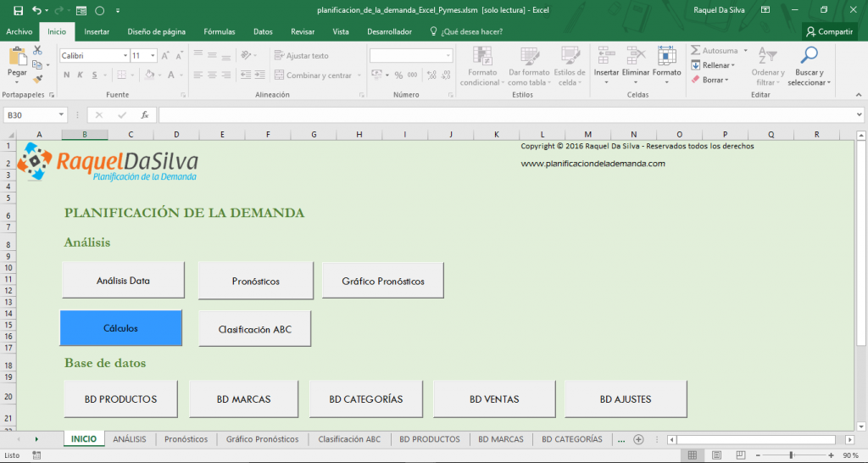Increase font size with the larger A icon
Screen dimensions: 868x463
pyautogui.click(x=165, y=55)
